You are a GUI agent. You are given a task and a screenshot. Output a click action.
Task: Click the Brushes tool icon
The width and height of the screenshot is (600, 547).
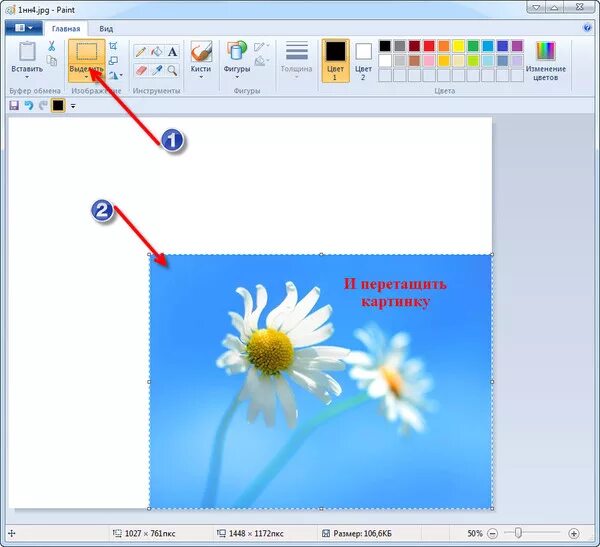(201, 51)
